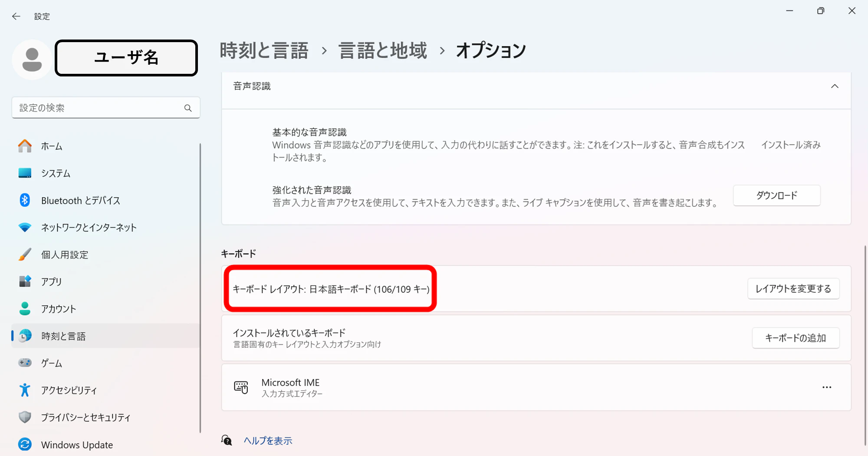Open プライバシーとセキュリティ category
This screenshot has height=456, width=868.
pos(105,417)
